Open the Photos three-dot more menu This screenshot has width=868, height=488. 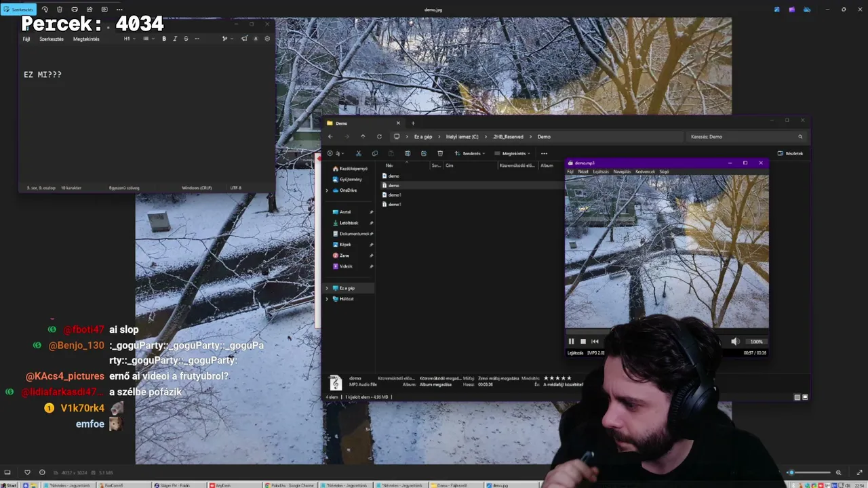[x=119, y=9]
